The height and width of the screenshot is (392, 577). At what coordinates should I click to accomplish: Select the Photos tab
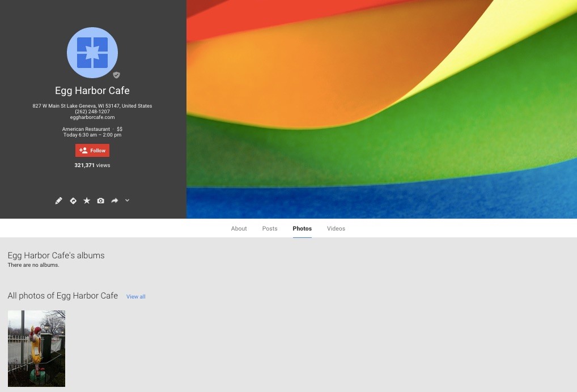pos(302,228)
